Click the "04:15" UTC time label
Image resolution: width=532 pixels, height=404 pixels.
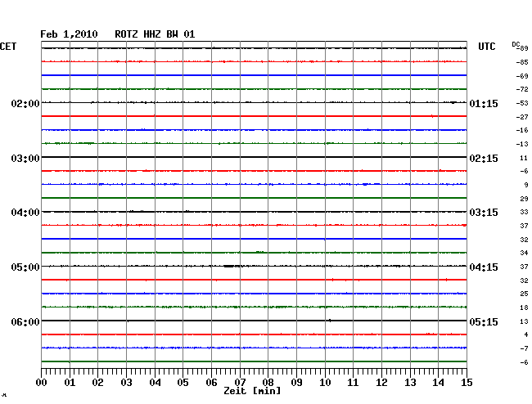(x=484, y=267)
